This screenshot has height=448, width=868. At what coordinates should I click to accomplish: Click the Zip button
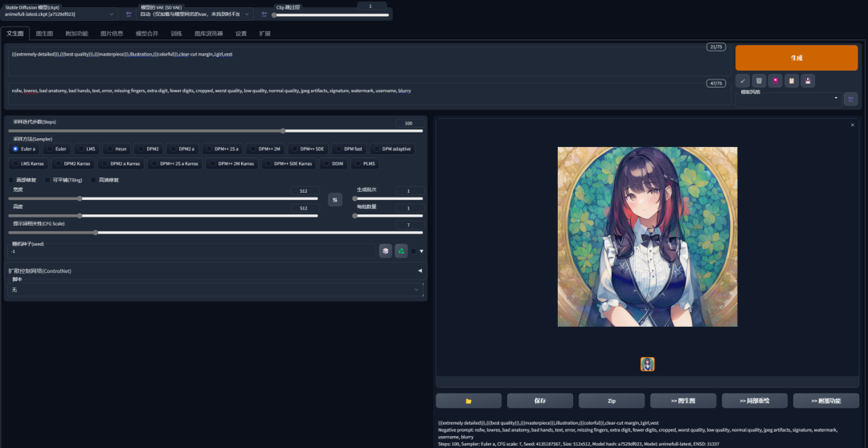click(612, 401)
